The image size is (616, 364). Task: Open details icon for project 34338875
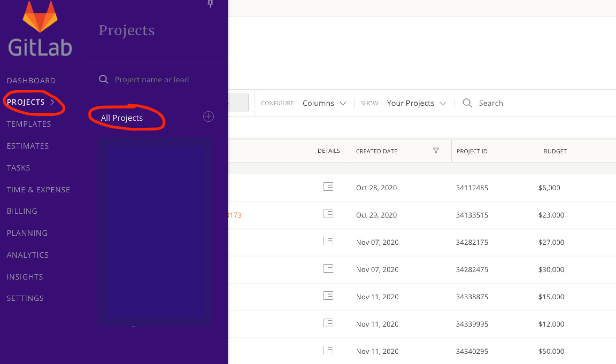(x=328, y=296)
